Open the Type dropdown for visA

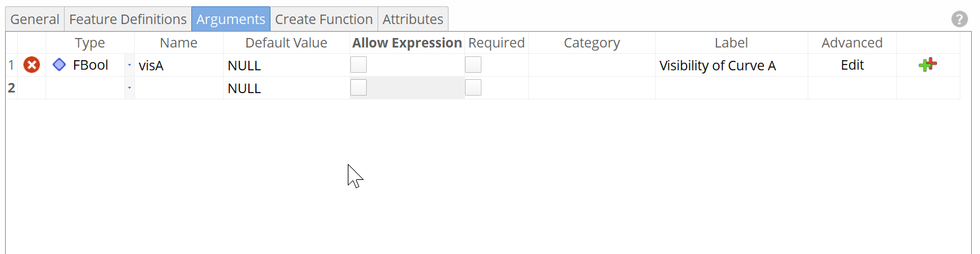click(129, 65)
